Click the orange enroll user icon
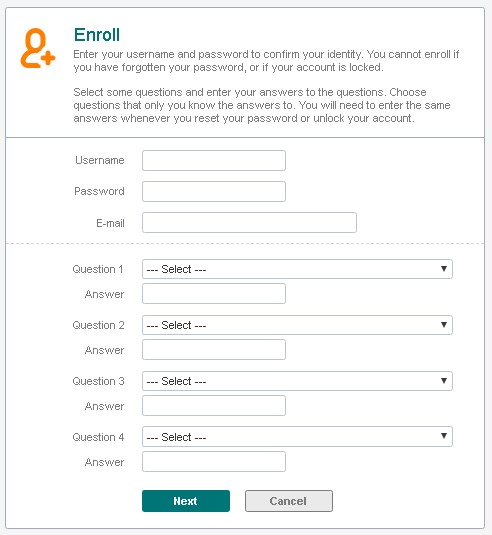The image size is (492, 535). [x=38, y=48]
